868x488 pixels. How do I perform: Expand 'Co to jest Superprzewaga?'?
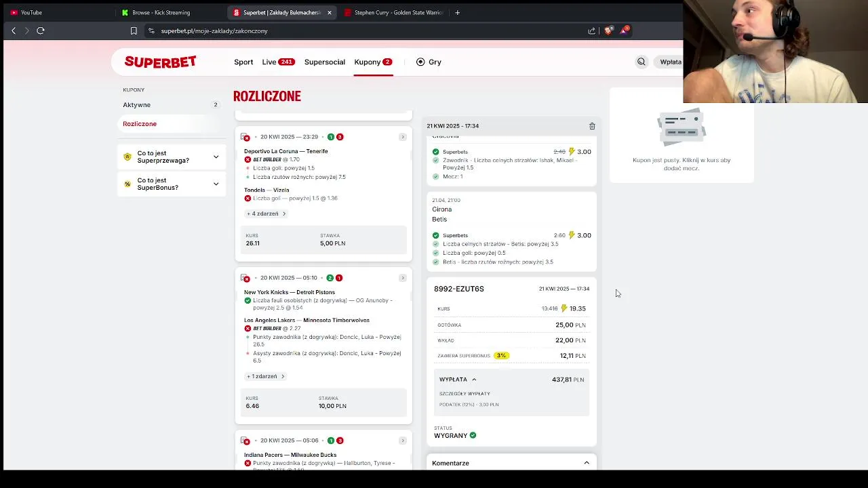(172, 157)
